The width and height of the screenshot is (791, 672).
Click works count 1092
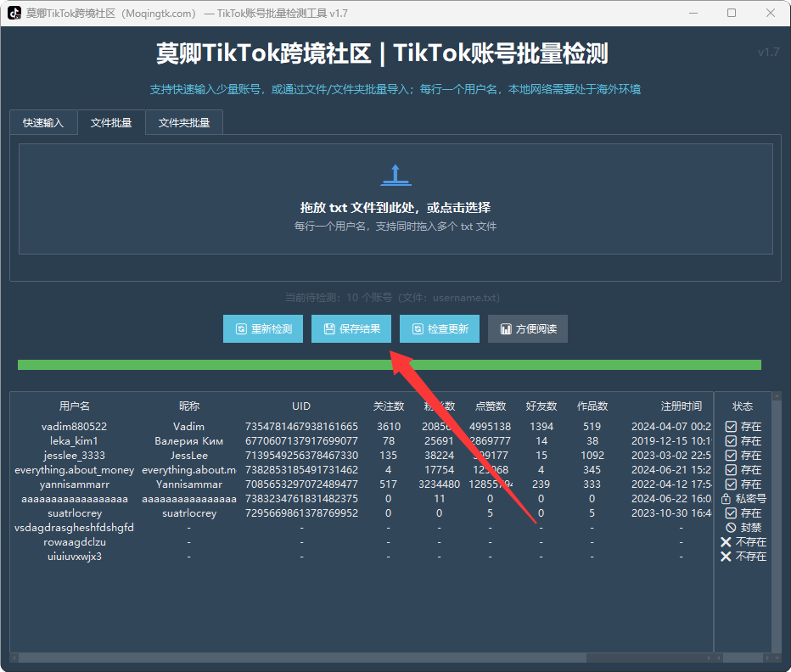(592, 456)
